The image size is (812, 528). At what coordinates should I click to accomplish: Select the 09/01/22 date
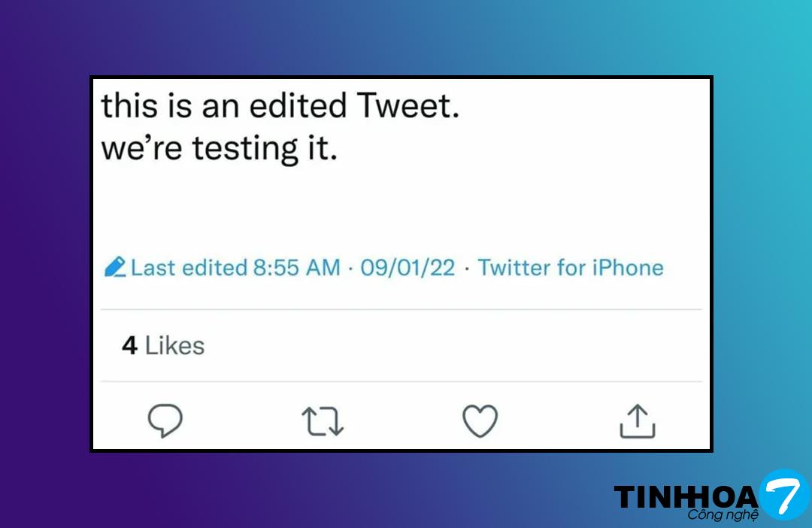(408, 268)
